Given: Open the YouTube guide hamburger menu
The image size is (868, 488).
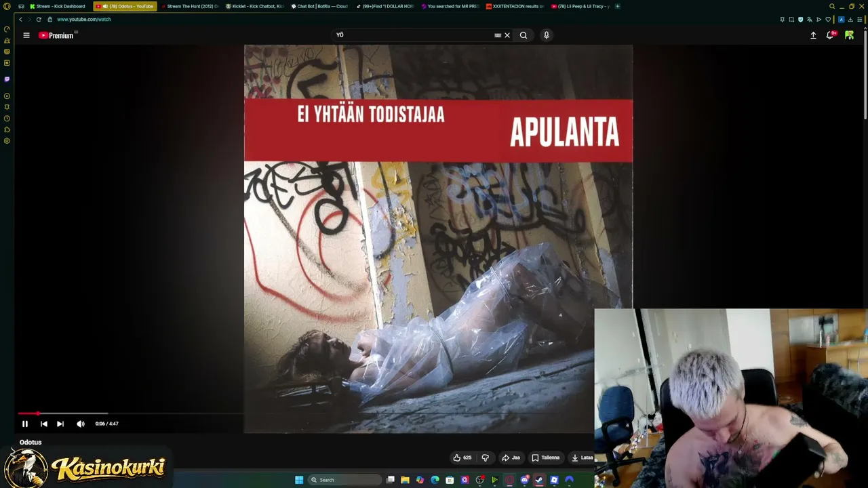Looking at the screenshot, I should coord(26,35).
